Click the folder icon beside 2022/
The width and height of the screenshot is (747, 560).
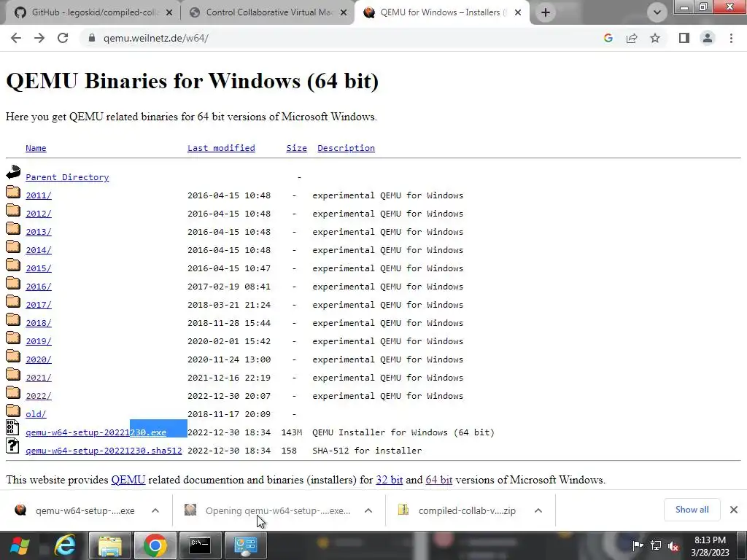point(13,392)
